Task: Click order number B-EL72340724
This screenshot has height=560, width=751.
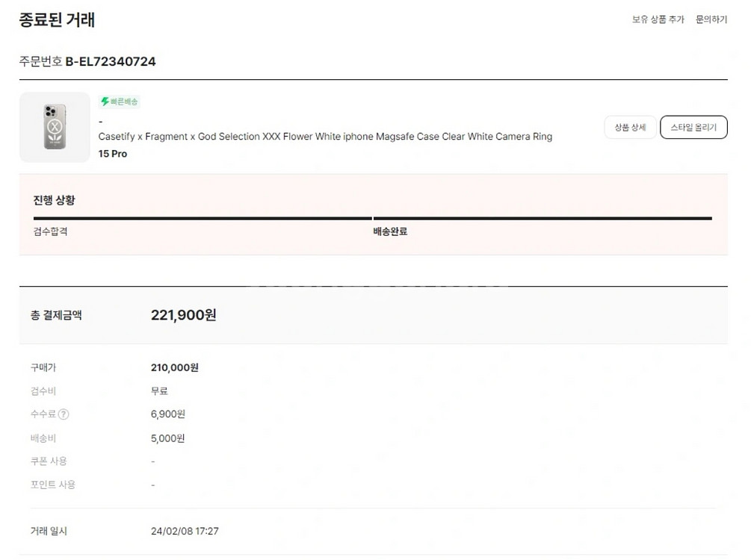Action: [111, 61]
